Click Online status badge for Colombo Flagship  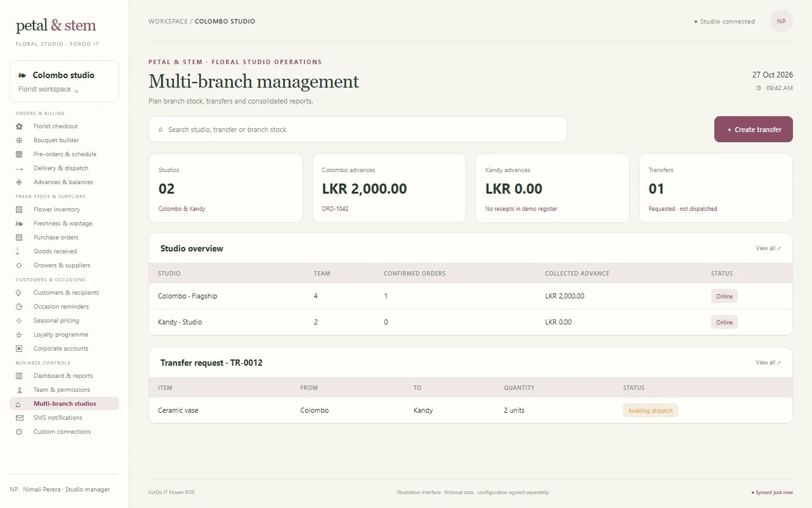tap(724, 297)
